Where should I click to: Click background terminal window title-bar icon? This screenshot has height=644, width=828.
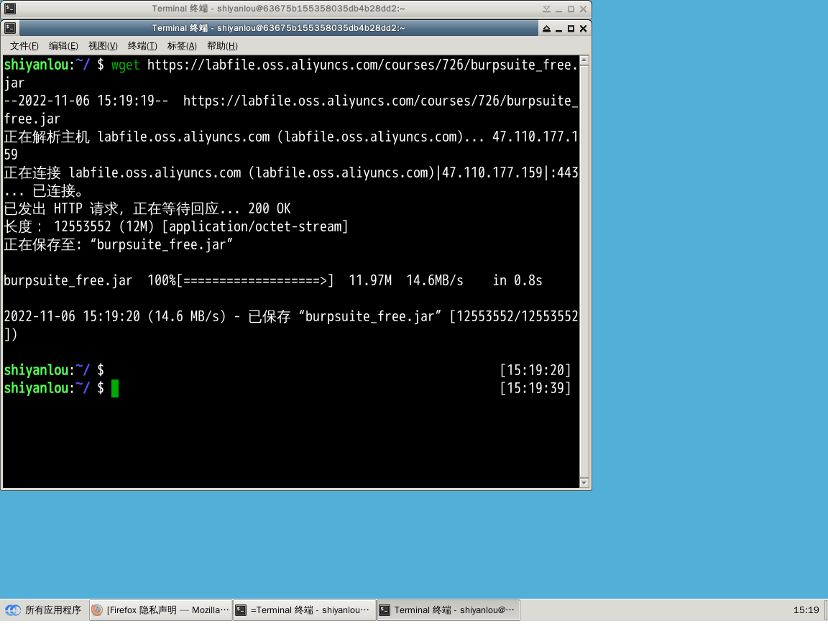(x=10, y=9)
